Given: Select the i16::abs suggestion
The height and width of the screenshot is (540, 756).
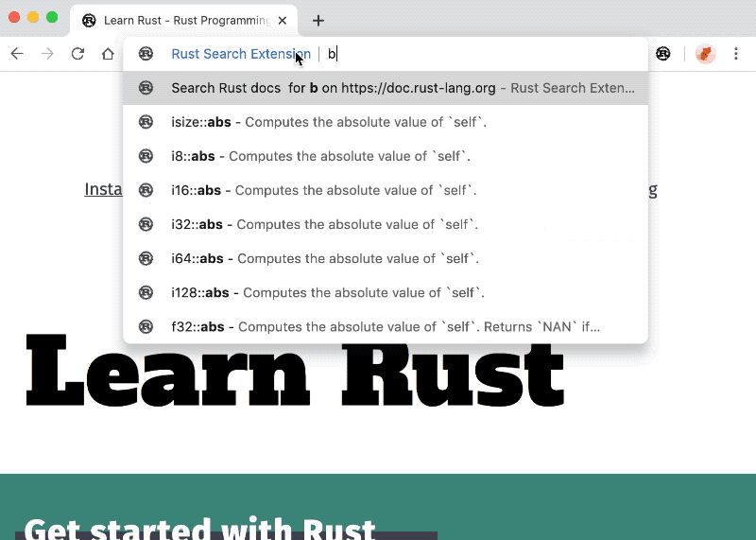Looking at the screenshot, I should pyautogui.click(x=386, y=190).
